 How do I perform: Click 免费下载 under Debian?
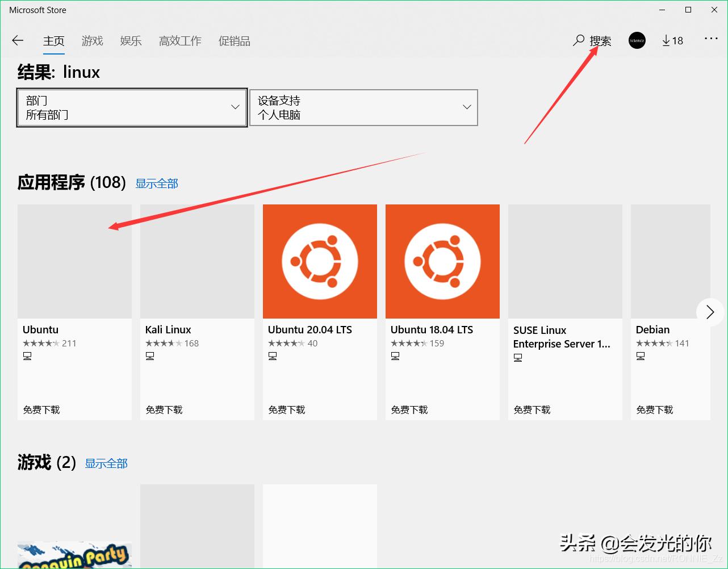[655, 409]
